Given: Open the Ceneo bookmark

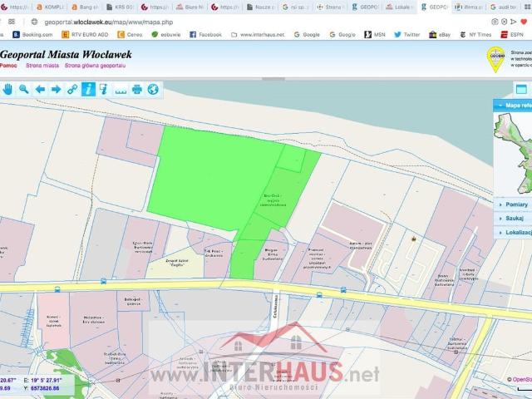Looking at the screenshot, I should (130, 34).
